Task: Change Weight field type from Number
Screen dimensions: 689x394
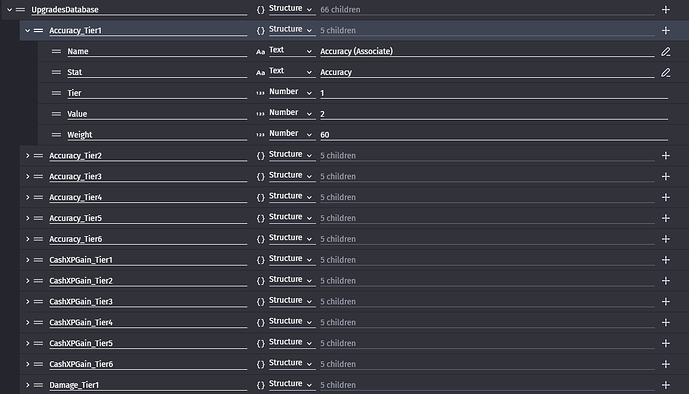Action: [x=292, y=134]
